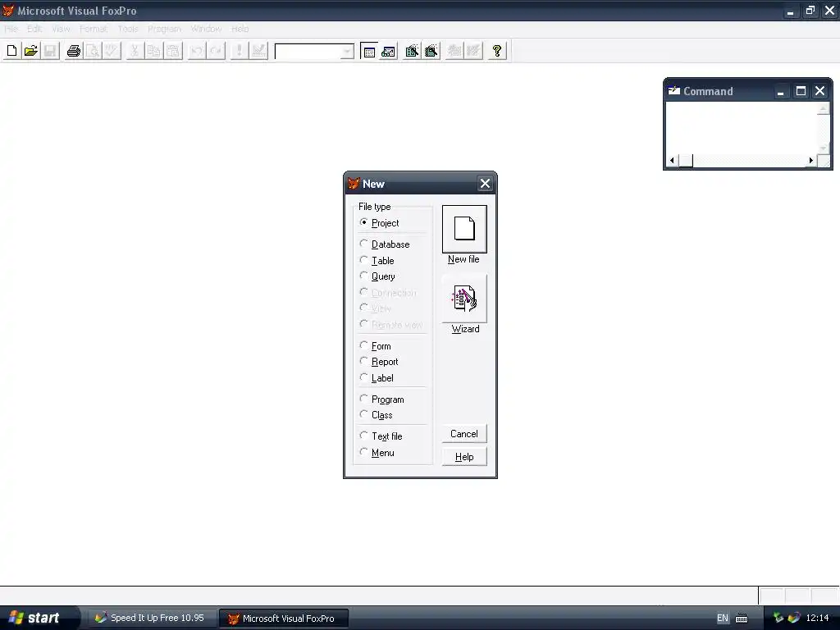The width and height of the screenshot is (840, 630).
Task: Open the Window menu
Action: pos(206,29)
